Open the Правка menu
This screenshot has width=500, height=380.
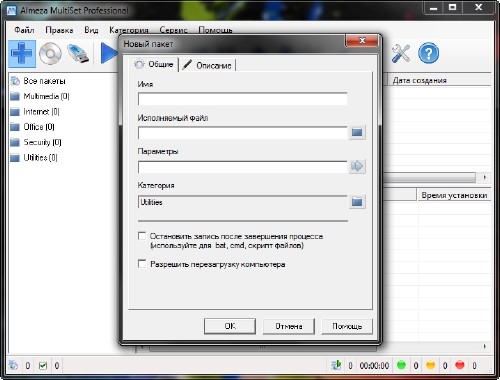click(x=59, y=30)
